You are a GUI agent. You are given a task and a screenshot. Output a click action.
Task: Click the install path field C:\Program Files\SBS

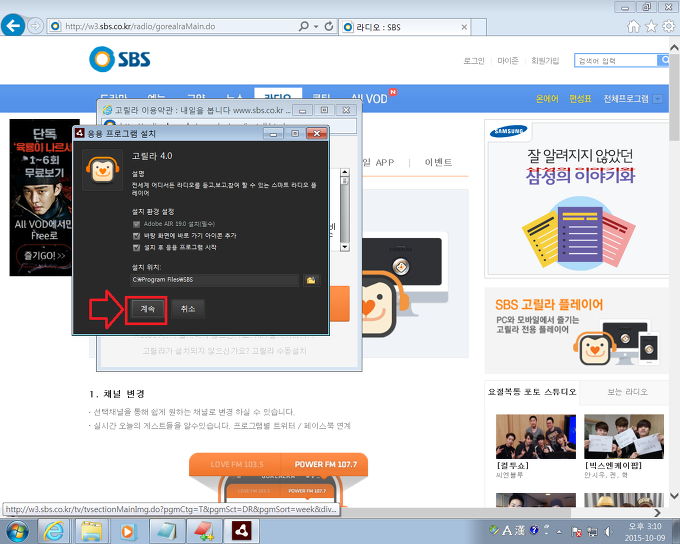(x=215, y=280)
